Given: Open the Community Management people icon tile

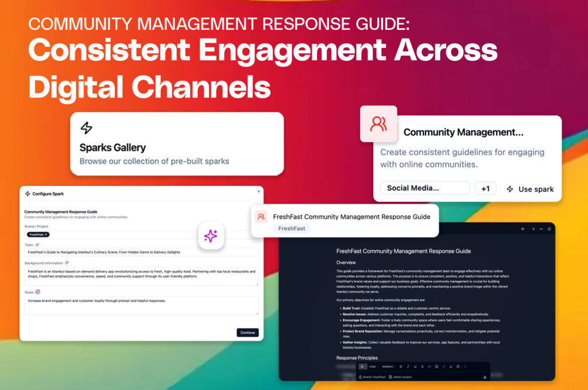Looking at the screenshot, I should coord(378,124).
